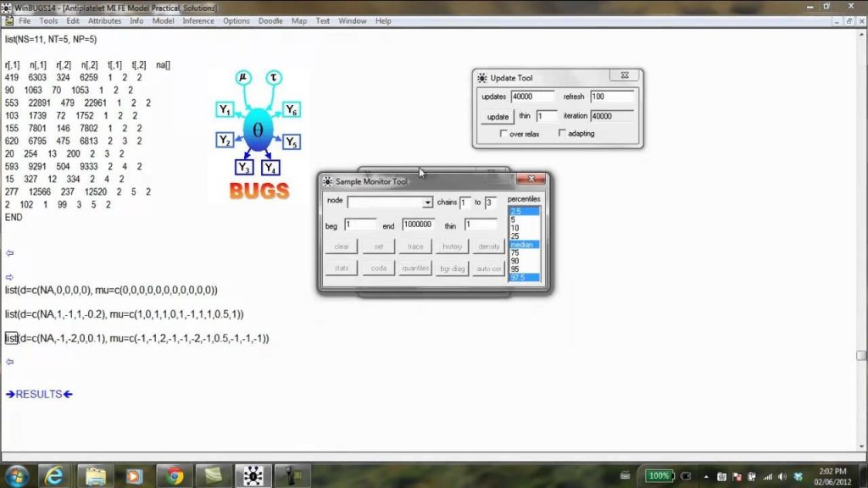This screenshot has width=868, height=488.
Task: Launch Google Chrome from the taskbar
Action: pyautogui.click(x=174, y=475)
